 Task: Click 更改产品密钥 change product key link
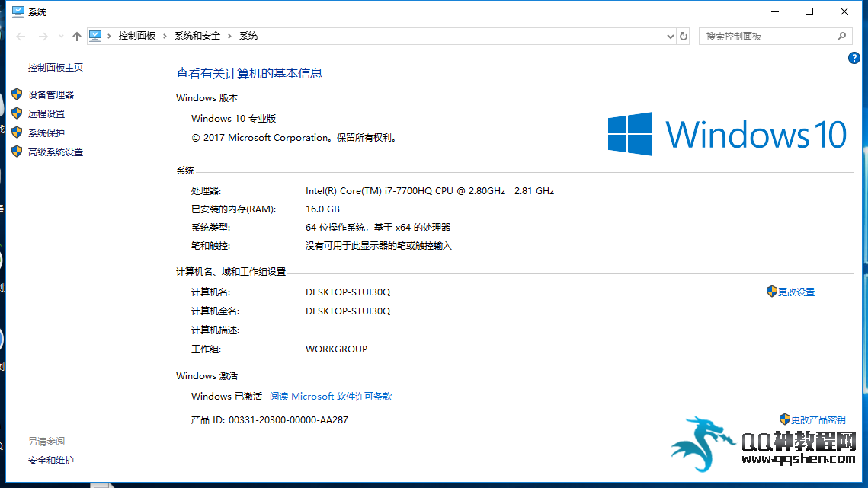click(818, 420)
